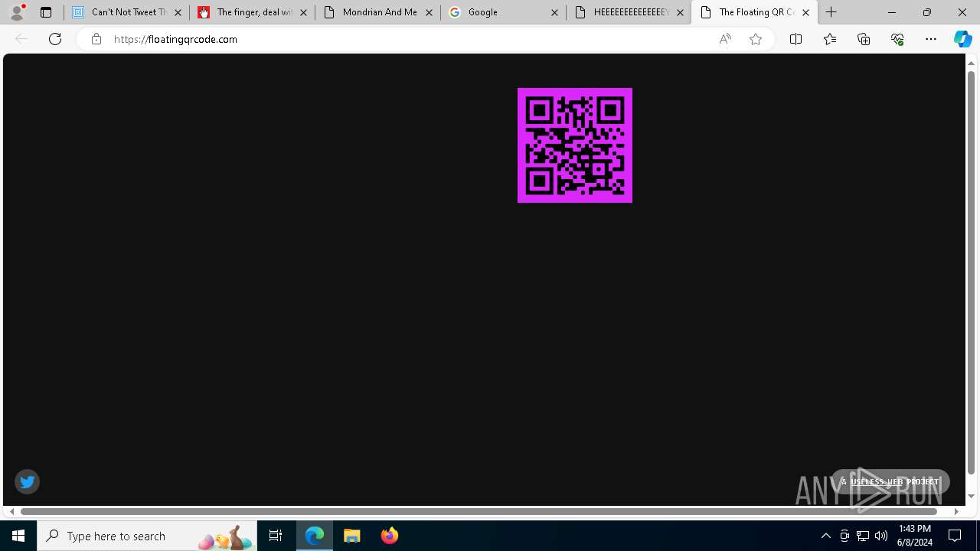Image resolution: width=980 pixels, height=551 pixels.
Task: Switch to the Google tab
Action: pyautogui.click(x=504, y=12)
